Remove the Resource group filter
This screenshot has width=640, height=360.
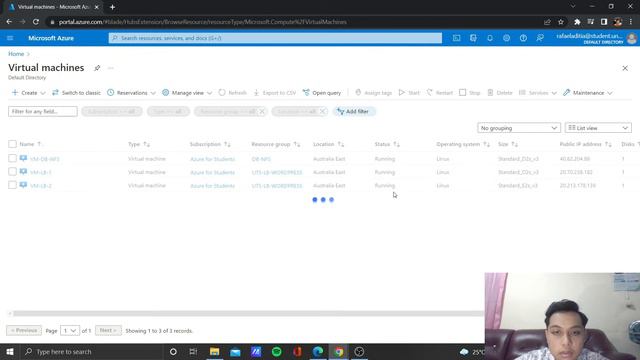pos(262,111)
